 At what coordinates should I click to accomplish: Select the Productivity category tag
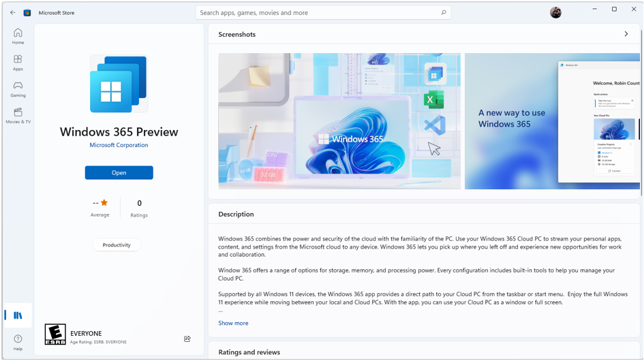117,245
